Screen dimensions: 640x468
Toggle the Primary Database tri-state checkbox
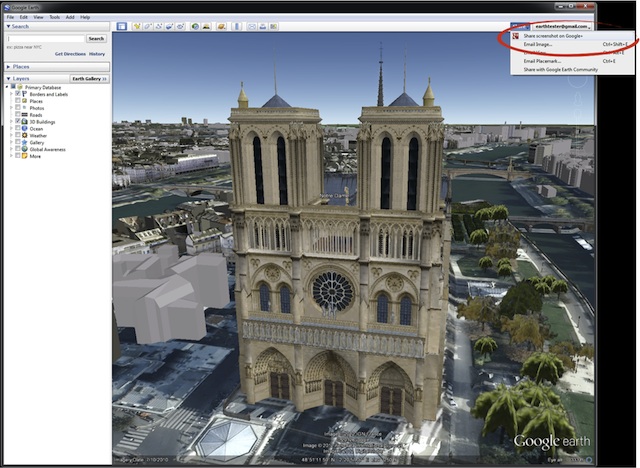pos(13,87)
